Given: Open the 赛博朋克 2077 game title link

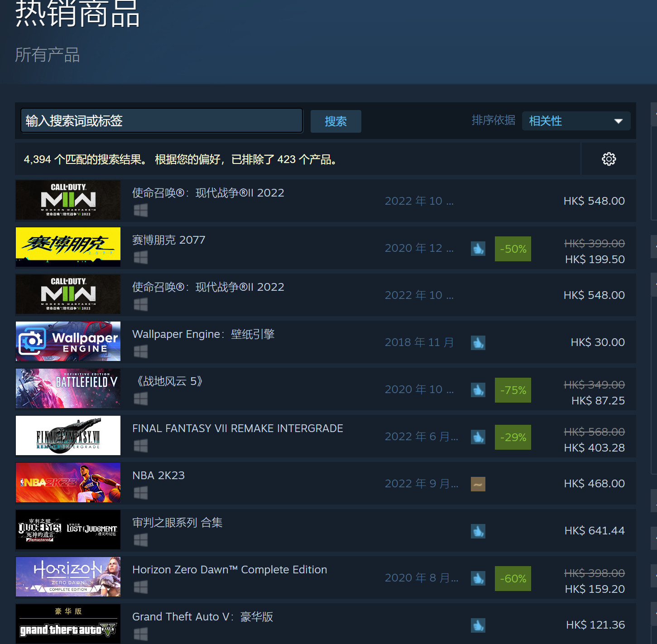Looking at the screenshot, I should click(168, 240).
